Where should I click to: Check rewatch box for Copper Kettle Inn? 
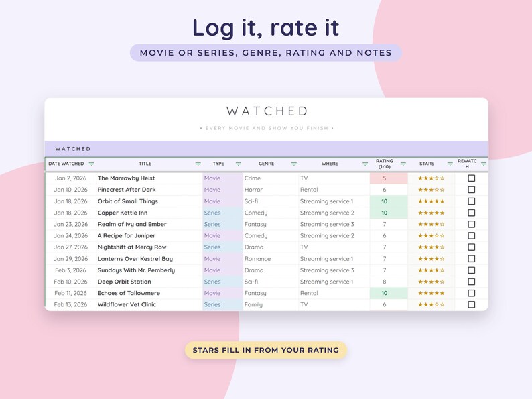[x=471, y=213]
